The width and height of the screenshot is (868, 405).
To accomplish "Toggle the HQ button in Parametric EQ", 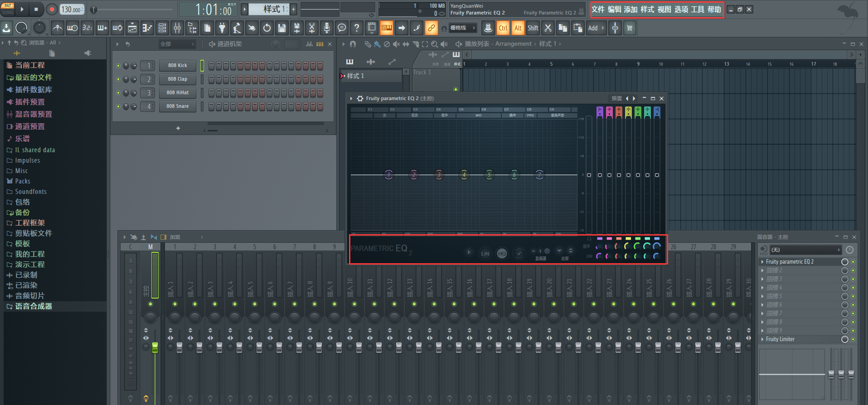I will click(502, 254).
